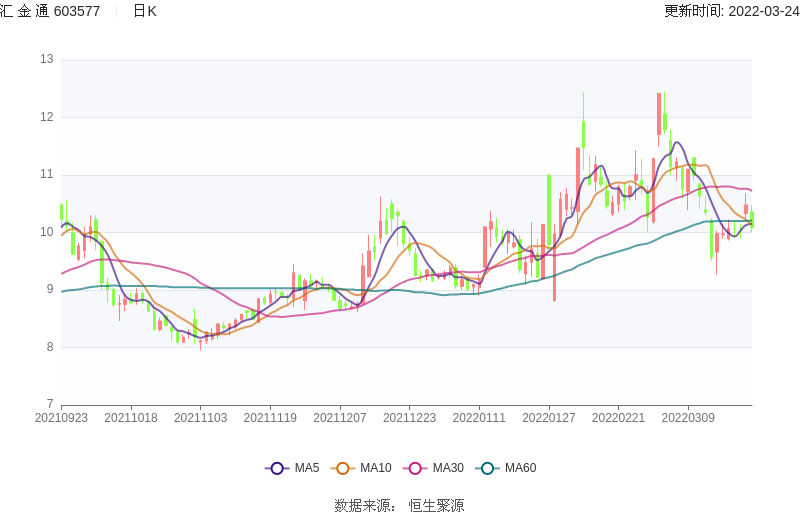
Task: Hide the MA10 line using its legend text
Action: (376, 468)
